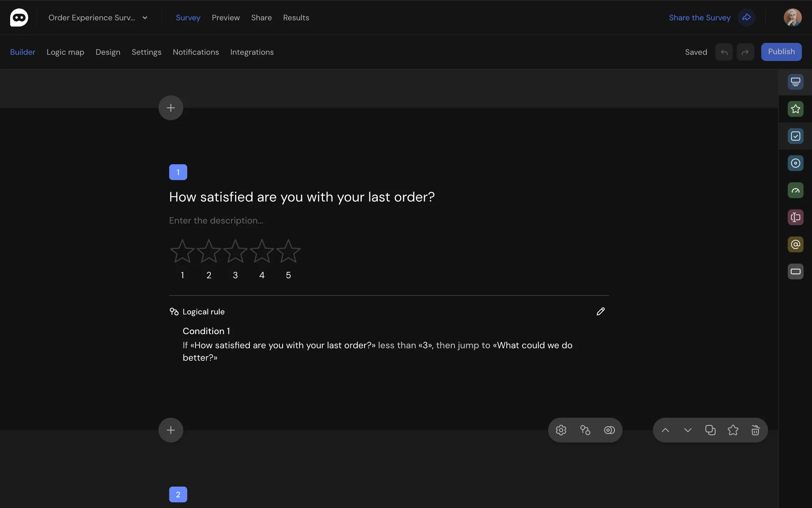Click the undo arrow button
This screenshot has width=812, height=508.
pos(724,52)
